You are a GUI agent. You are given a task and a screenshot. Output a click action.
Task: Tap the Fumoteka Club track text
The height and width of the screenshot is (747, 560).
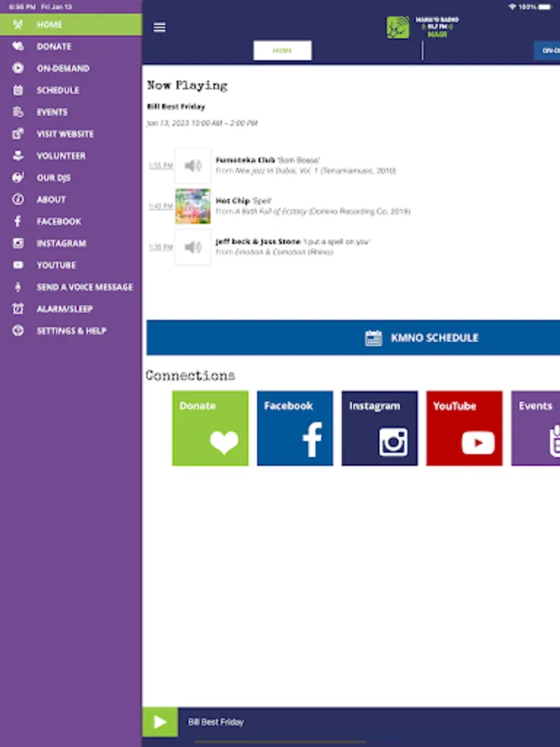(305, 165)
